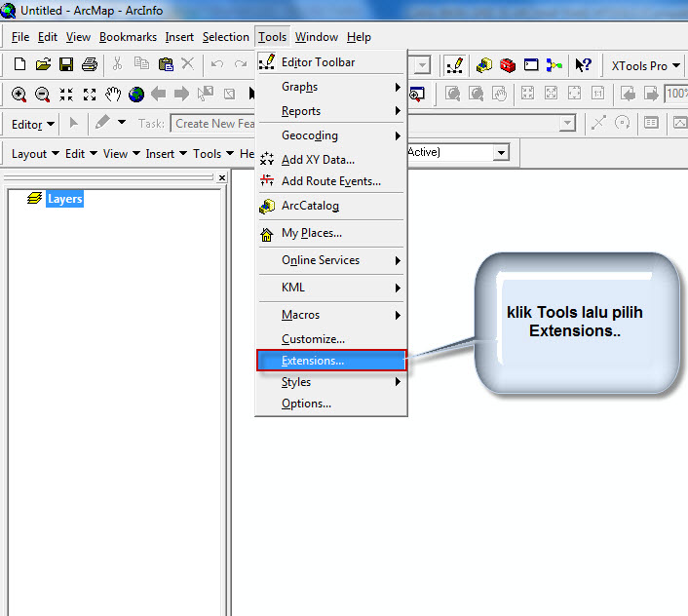Click the Fixed Zoom Out icon
Screen dimensions: 688x616
coord(90,94)
